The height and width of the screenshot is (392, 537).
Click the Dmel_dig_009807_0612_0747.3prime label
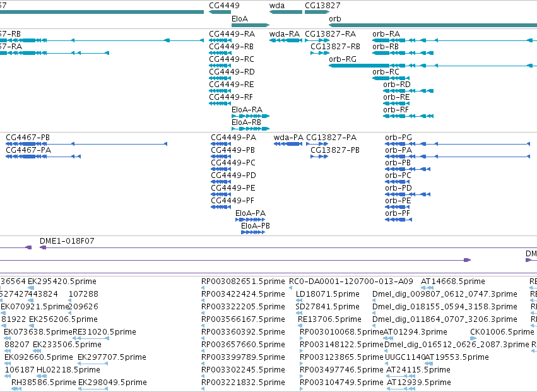coord(445,294)
